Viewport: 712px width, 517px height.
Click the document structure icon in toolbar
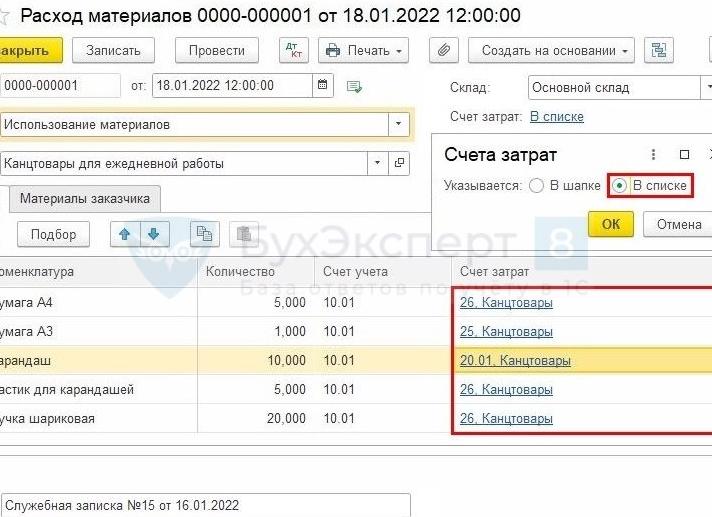[658, 50]
